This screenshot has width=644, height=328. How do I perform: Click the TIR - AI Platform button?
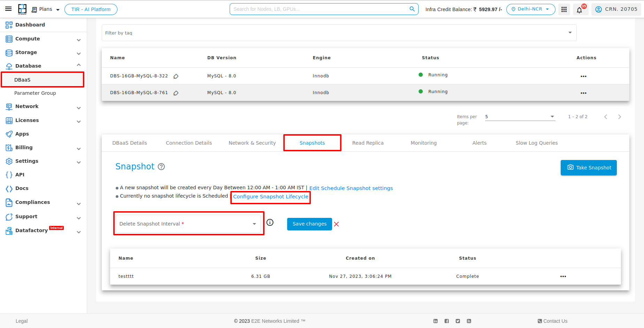coord(91,9)
